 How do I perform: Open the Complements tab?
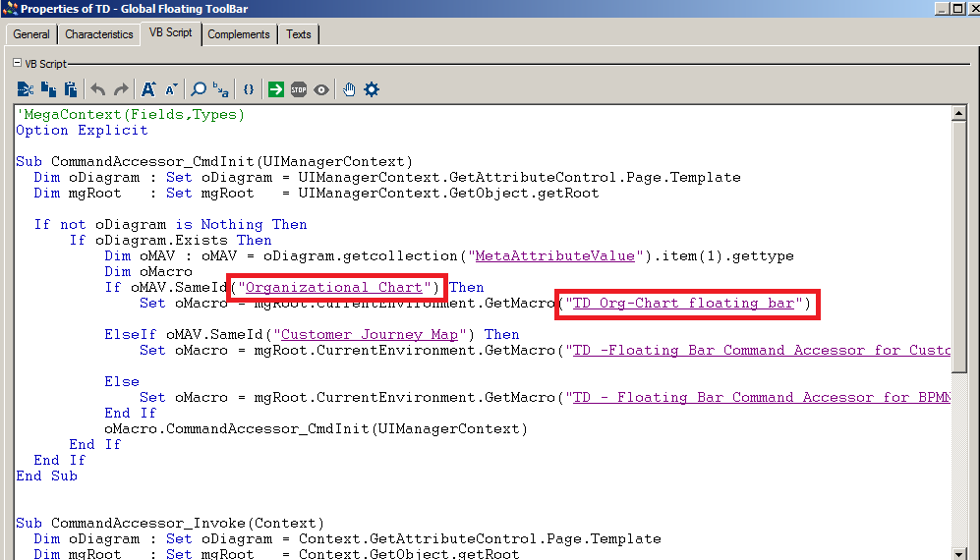point(238,34)
